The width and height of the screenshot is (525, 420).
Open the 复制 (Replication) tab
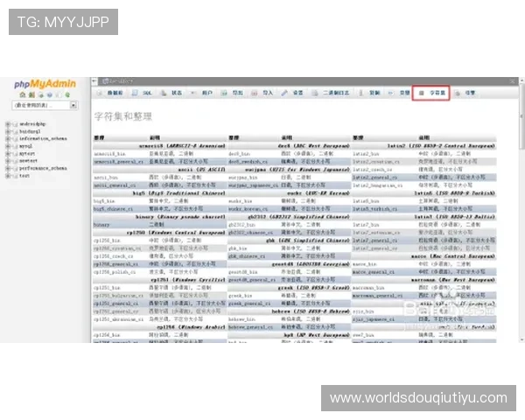[x=372, y=92]
